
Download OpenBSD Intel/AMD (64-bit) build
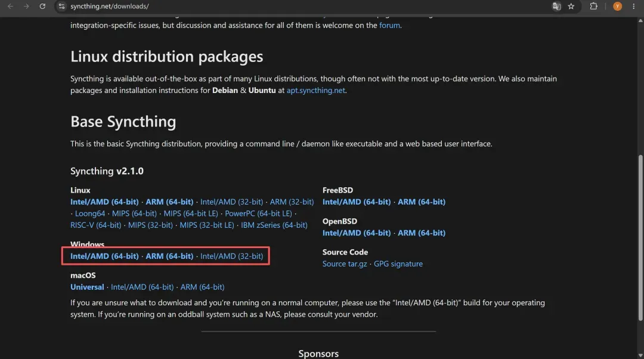pyautogui.click(x=357, y=233)
